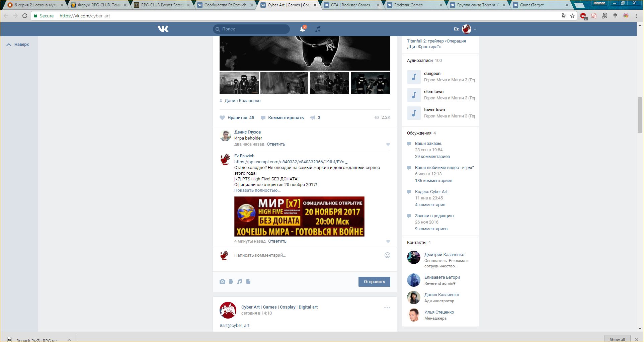Attach audio to the comment
This screenshot has width=644, height=342.
click(x=240, y=282)
